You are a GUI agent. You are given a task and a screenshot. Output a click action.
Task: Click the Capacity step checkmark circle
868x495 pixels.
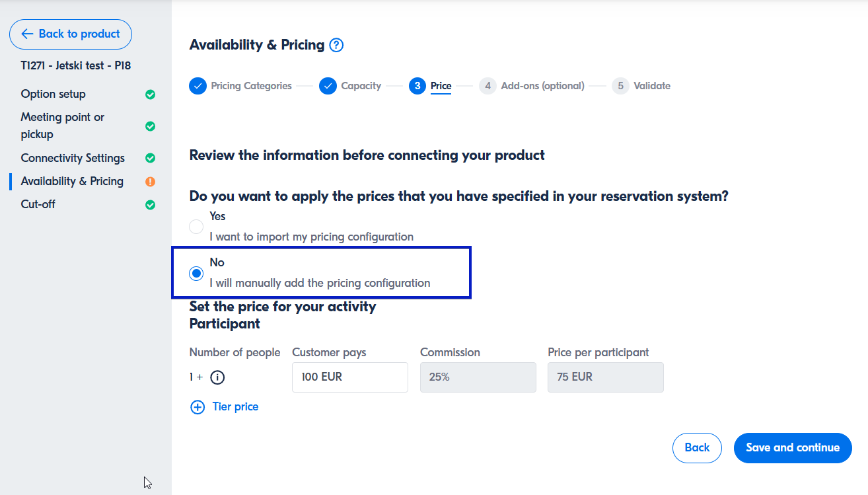(x=328, y=86)
